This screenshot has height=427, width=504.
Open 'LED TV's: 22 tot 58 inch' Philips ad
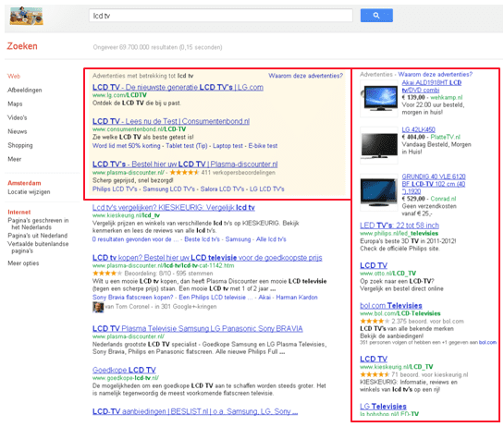click(400, 226)
